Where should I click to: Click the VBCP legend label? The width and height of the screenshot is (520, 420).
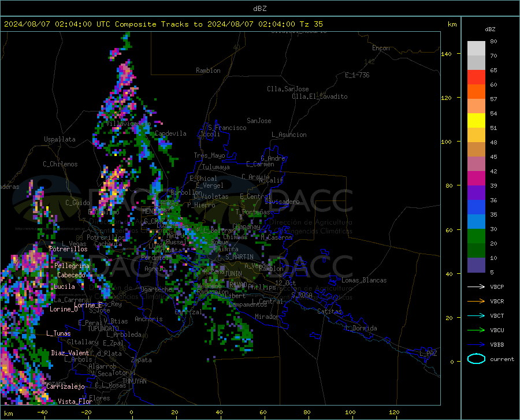497,287
